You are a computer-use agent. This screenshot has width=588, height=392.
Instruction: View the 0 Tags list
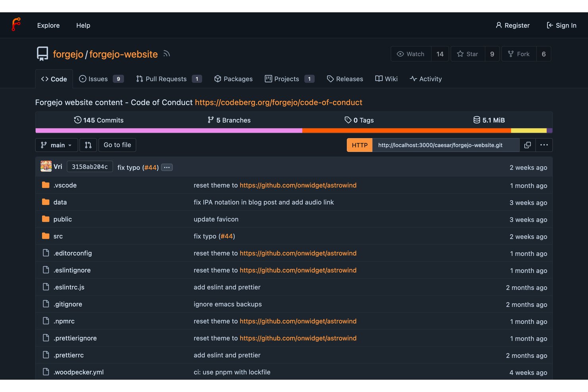(x=359, y=120)
